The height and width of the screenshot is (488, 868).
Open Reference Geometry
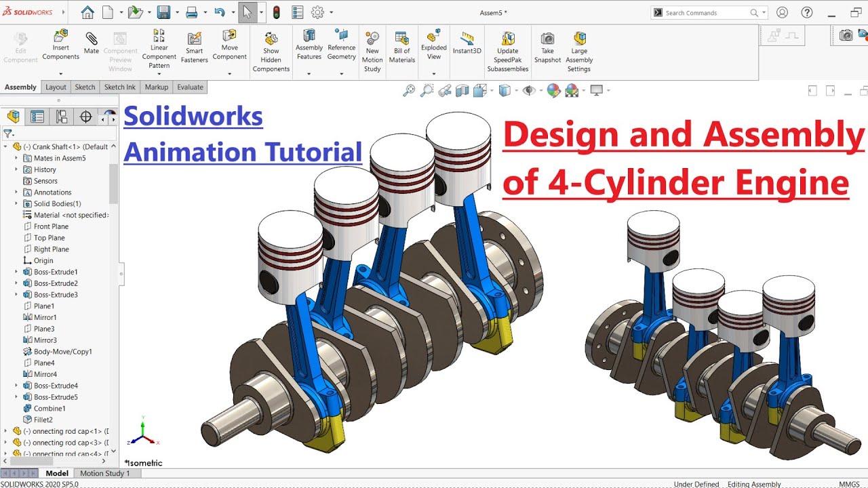click(342, 44)
